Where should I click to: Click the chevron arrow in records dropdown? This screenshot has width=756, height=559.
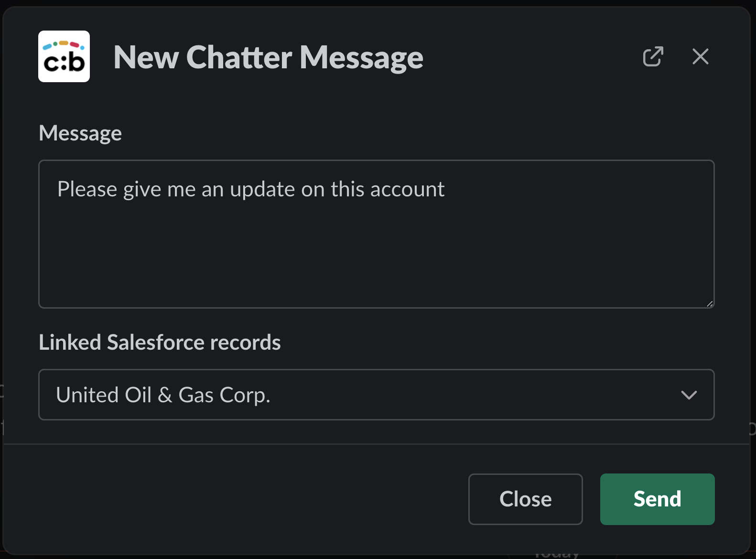coord(689,395)
